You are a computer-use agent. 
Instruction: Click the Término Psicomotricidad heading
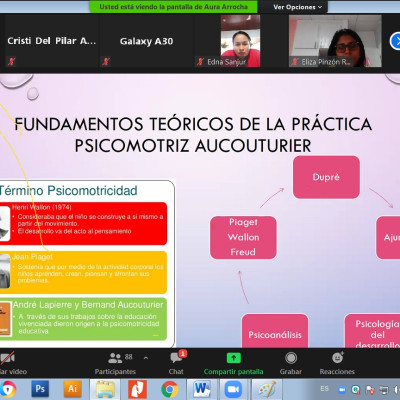69,191
